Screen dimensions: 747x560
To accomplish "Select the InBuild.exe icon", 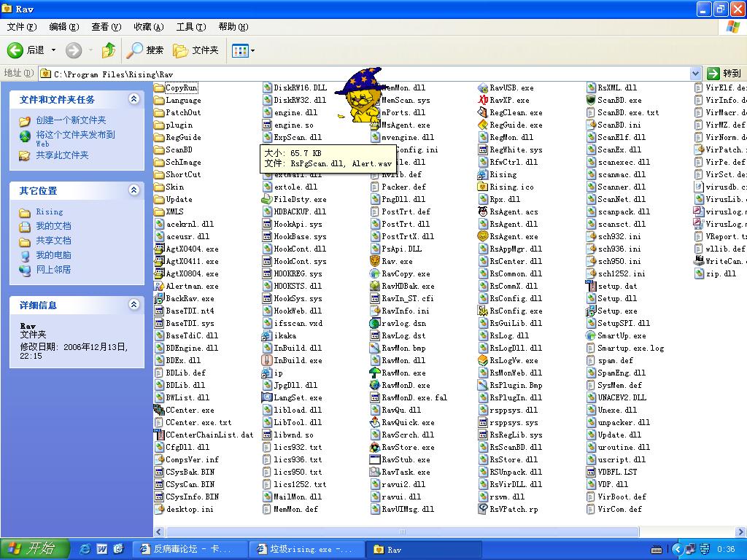I will pos(267,360).
